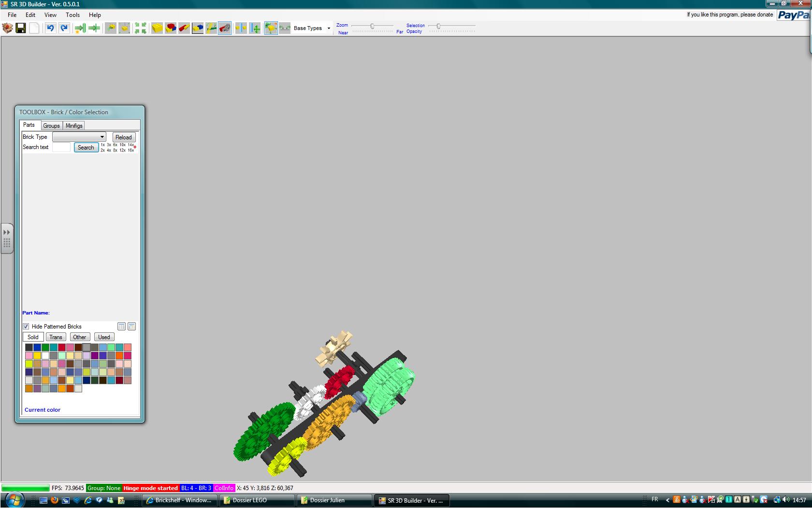Screen dimensions: 812x508
Task: Open the Edit menu
Action: tap(30, 15)
